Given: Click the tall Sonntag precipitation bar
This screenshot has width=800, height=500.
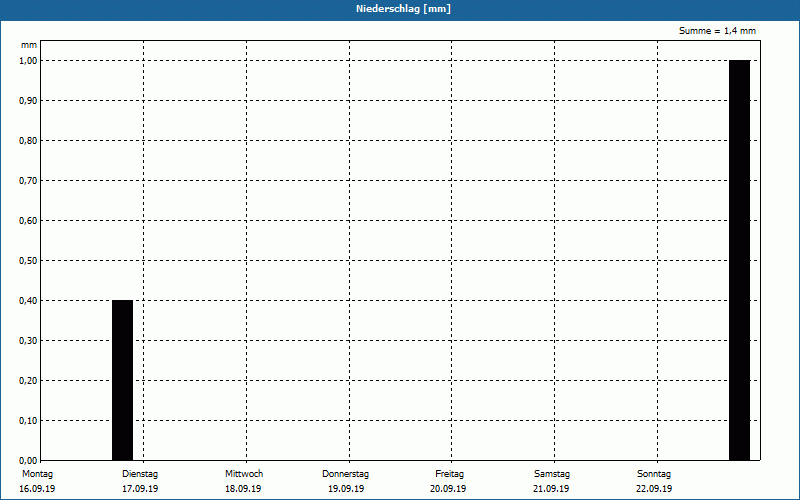Looking at the screenshot, I should (739, 260).
